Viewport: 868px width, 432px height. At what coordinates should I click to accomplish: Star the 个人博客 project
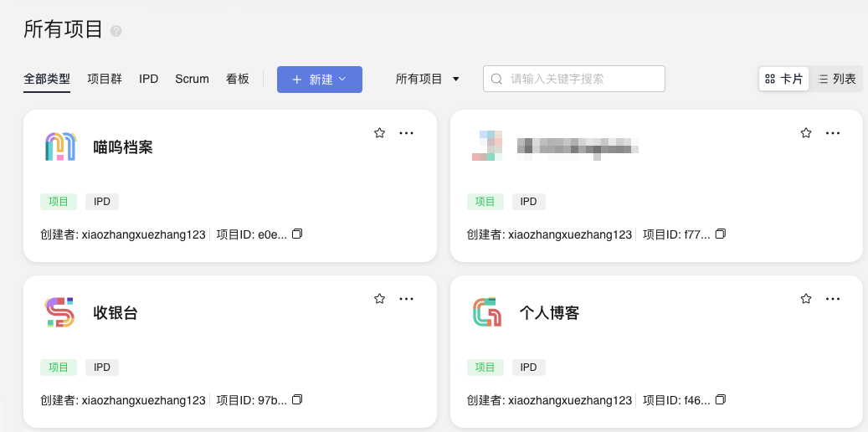(806, 299)
